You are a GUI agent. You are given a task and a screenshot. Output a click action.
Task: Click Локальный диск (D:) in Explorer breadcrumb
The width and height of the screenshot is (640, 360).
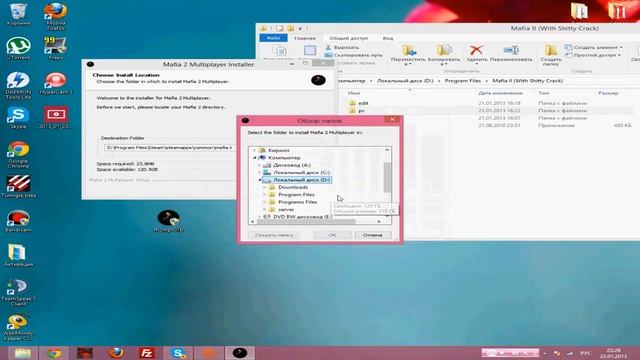click(x=405, y=81)
